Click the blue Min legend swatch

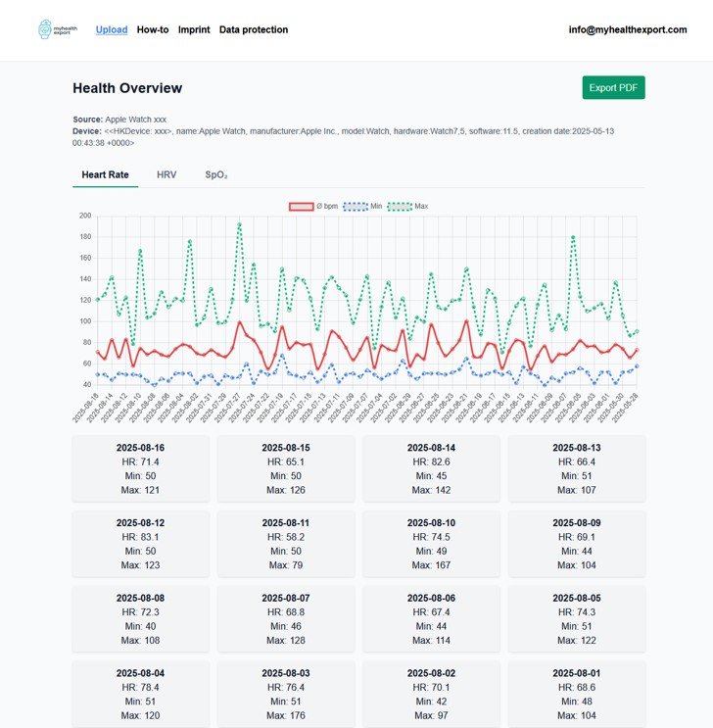pos(355,207)
